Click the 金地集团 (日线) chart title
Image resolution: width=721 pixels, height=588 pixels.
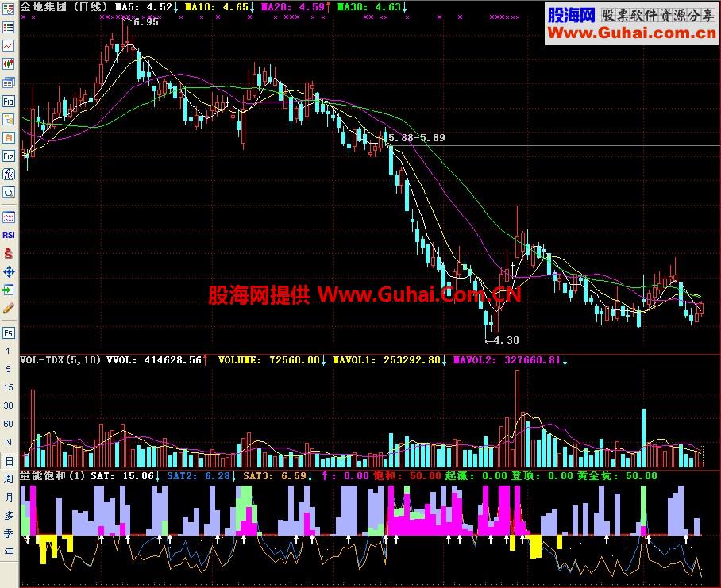pyautogui.click(x=64, y=7)
